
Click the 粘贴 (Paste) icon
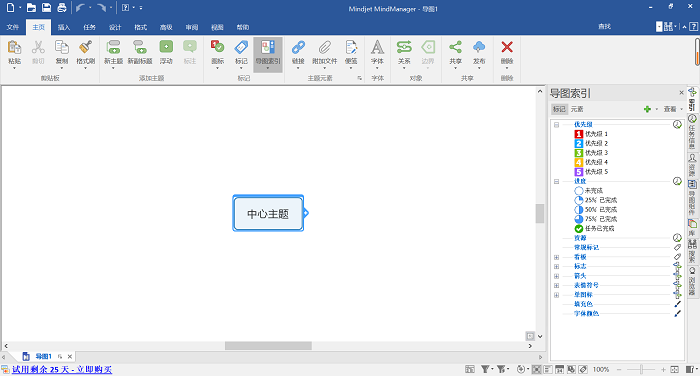click(x=14, y=47)
